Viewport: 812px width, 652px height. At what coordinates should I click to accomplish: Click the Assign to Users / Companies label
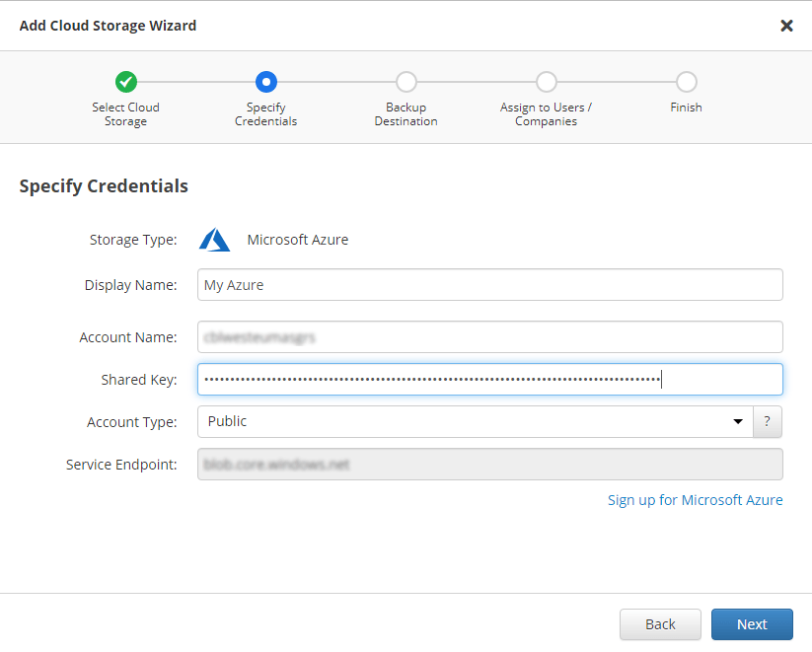546,114
